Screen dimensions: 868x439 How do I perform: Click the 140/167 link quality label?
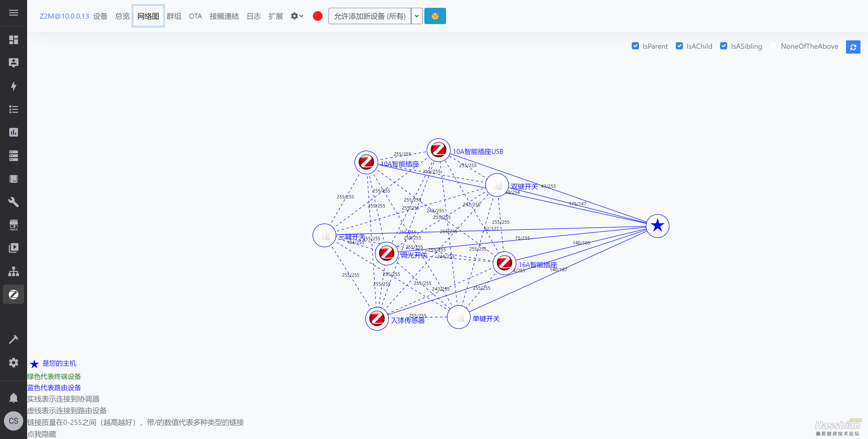[x=558, y=270]
